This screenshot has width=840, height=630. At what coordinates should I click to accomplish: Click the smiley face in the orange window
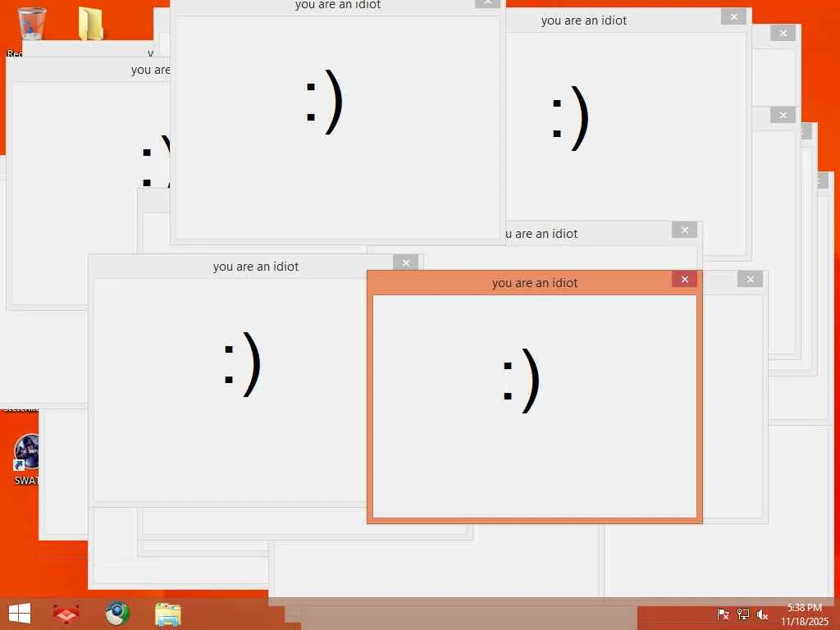pyautogui.click(x=521, y=381)
